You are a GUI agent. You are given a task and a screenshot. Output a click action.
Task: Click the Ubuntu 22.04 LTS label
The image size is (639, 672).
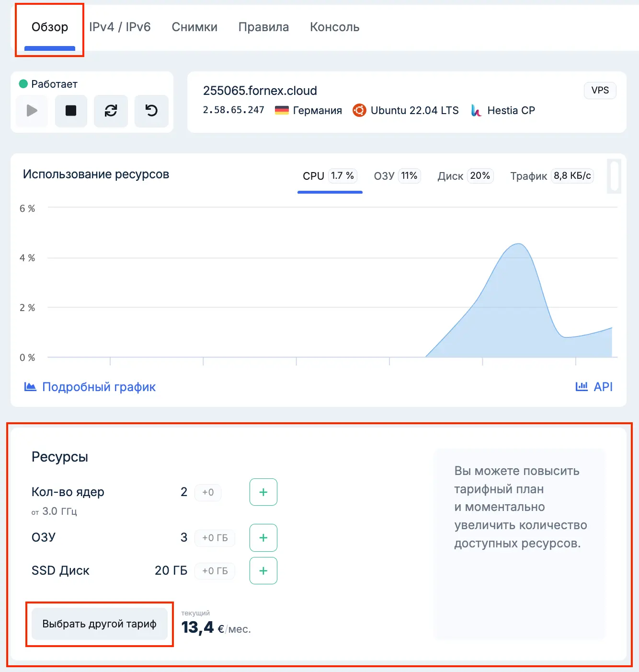415,110
